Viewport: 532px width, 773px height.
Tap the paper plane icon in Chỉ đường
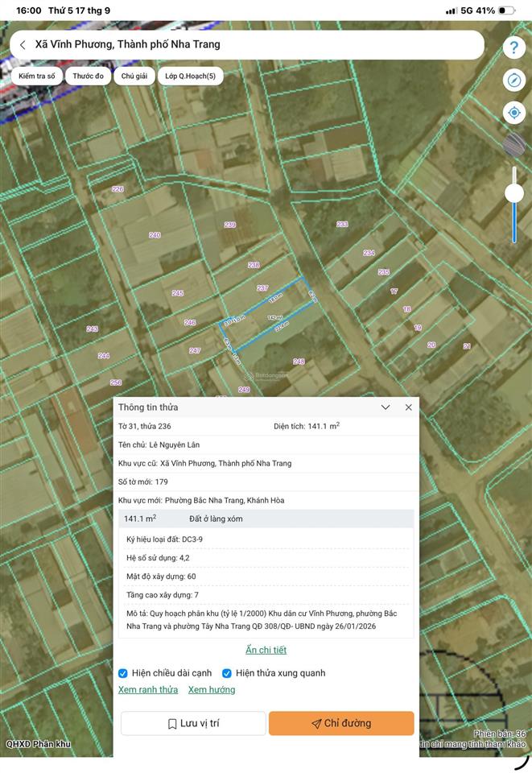point(316,724)
